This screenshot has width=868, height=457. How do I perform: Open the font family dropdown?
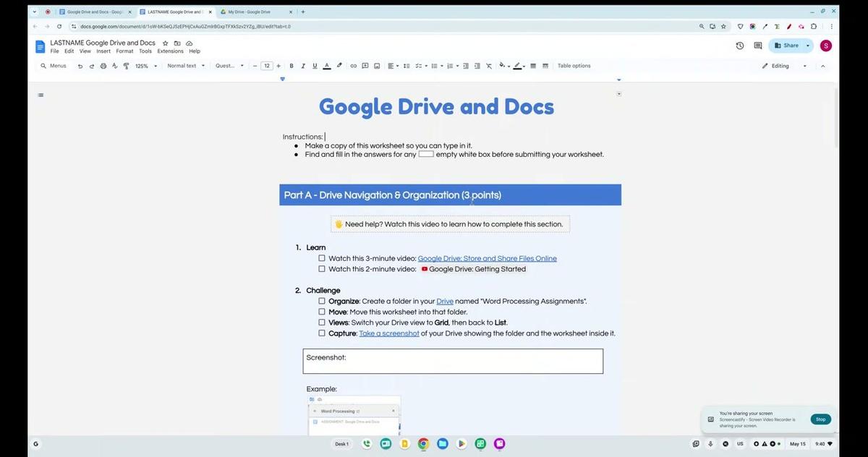click(x=229, y=66)
